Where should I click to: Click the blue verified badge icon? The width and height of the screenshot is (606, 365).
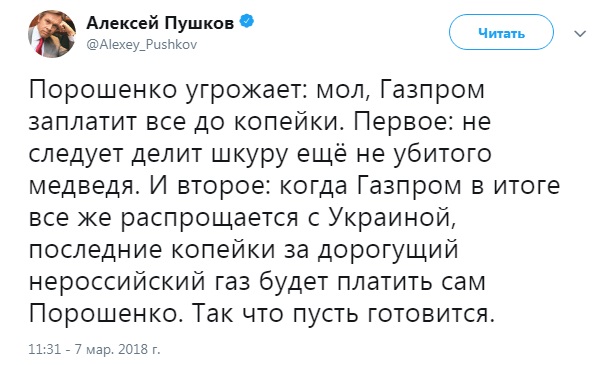pos(247,22)
